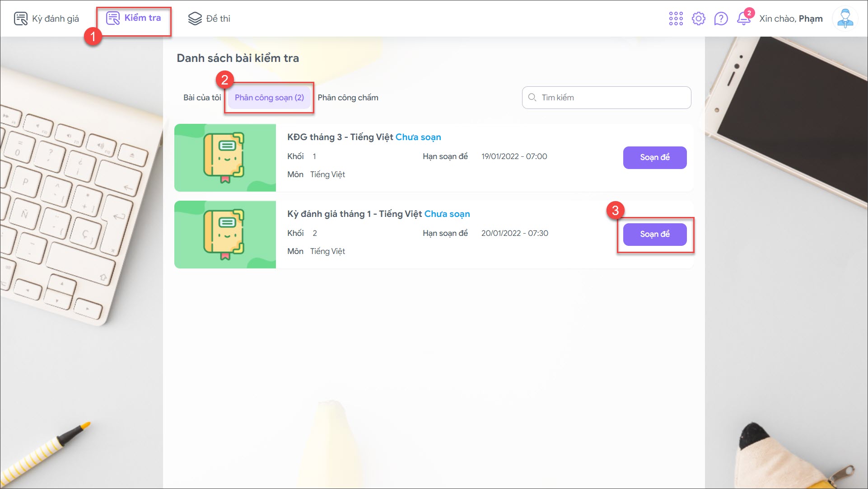Select the Bài của tôi tab
The width and height of the screenshot is (868, 489).
[202, 98]
